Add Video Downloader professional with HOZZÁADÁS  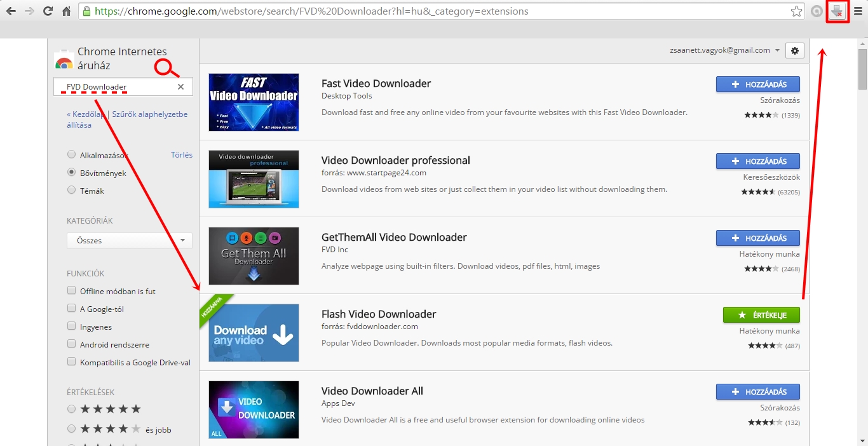click(757, 161)
